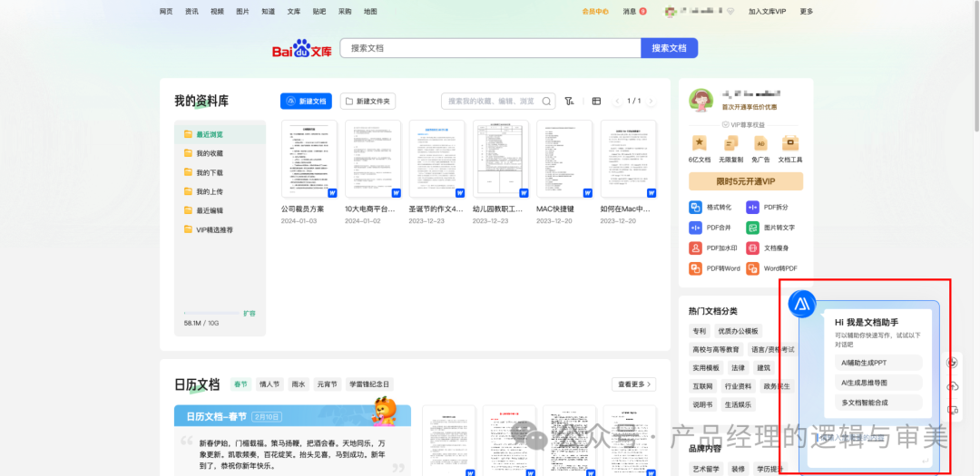Open the 公司裁员方案 document thumbnail
The image size is (980, 476).
coord(309,160)
